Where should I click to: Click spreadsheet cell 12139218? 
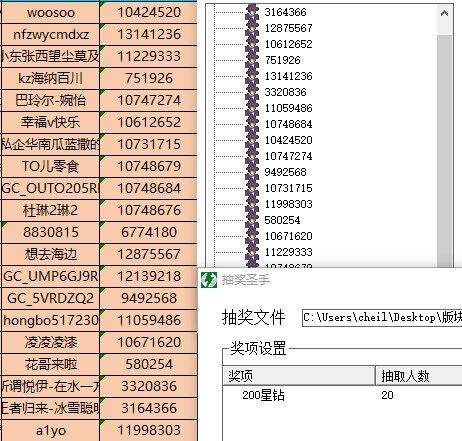pyautogui.click(x=149, y=276)
